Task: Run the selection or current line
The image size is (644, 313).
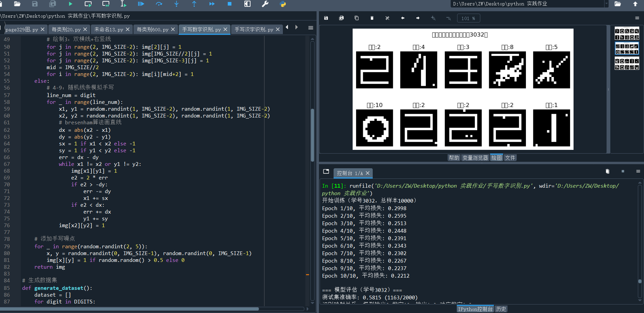Action: 123,4
